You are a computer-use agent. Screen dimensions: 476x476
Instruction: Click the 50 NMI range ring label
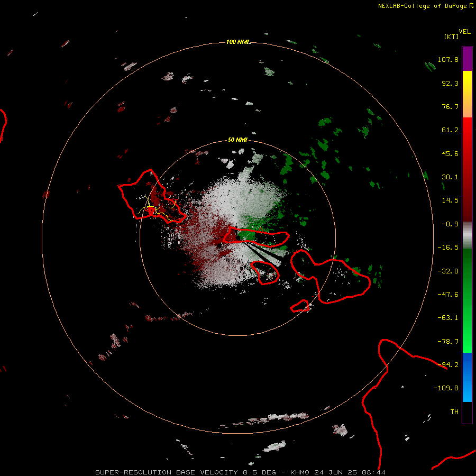pyautogui.click(x=237, y=140)
